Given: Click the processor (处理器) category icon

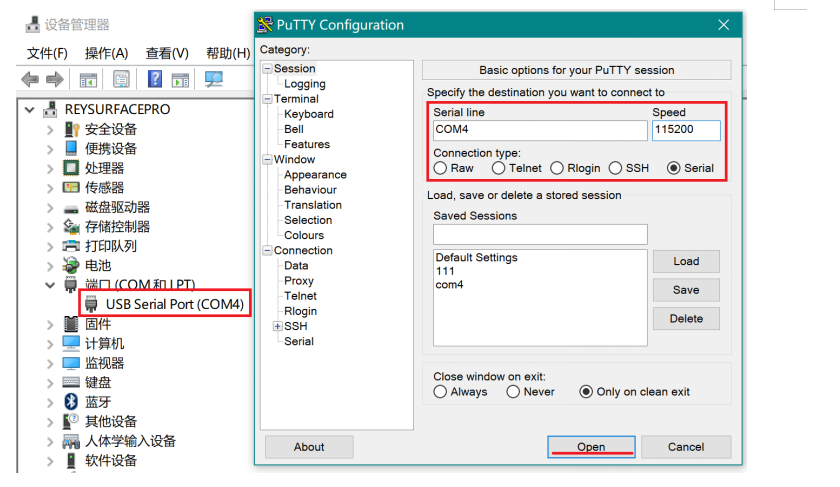Looking at the screenshot, I should [x=71, y=168].
